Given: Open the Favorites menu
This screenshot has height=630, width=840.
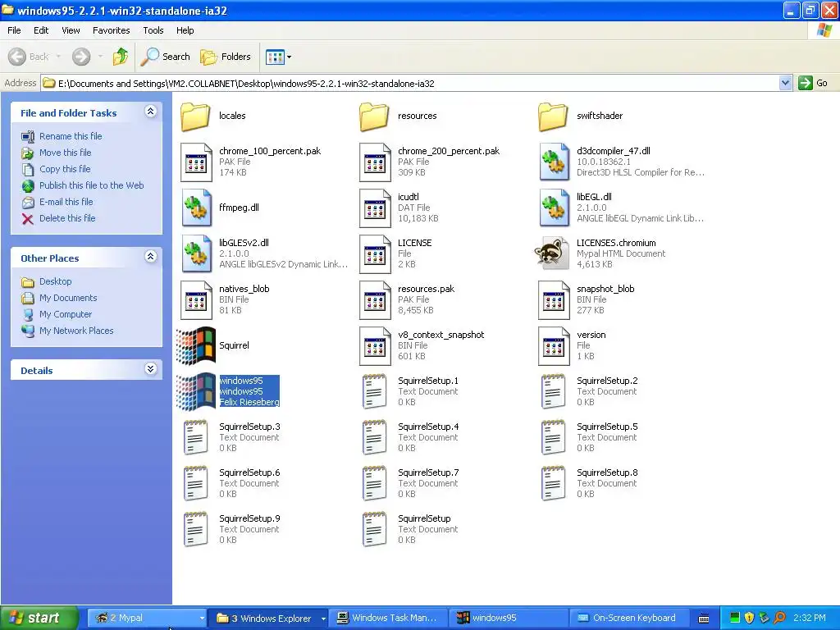Looking at the screenshot, I should click(112, 30).
